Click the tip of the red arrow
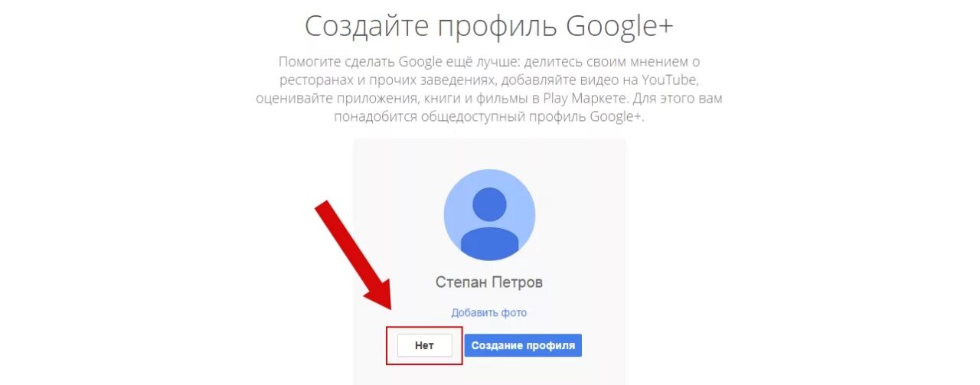Image resolution: width=980 pixels, height=385 pixels. (x=388, y=307)
